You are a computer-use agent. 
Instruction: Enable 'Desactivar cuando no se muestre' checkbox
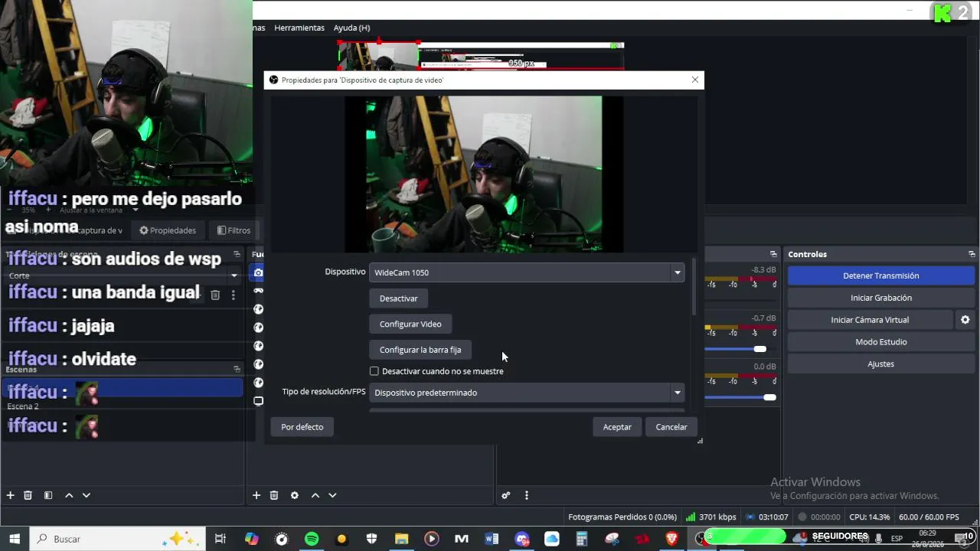point(374,371)
